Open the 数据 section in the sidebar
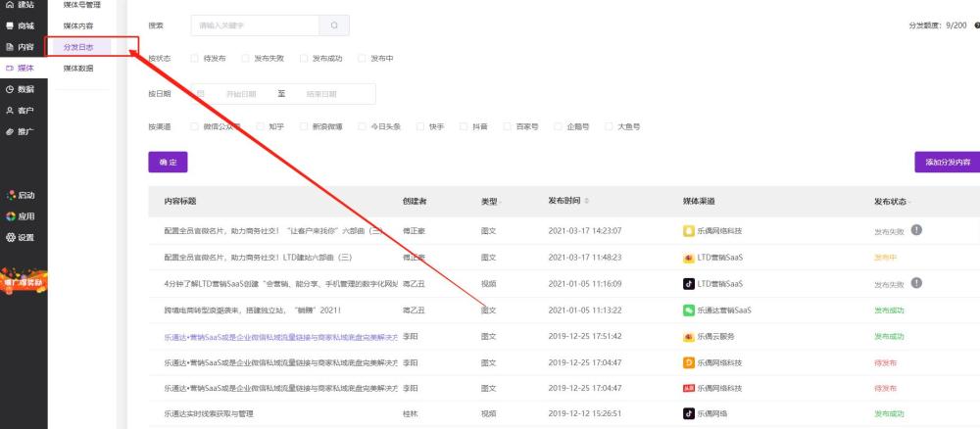This screenshot has width=980, height=429. pyautogui.click(x=20, y=89)
